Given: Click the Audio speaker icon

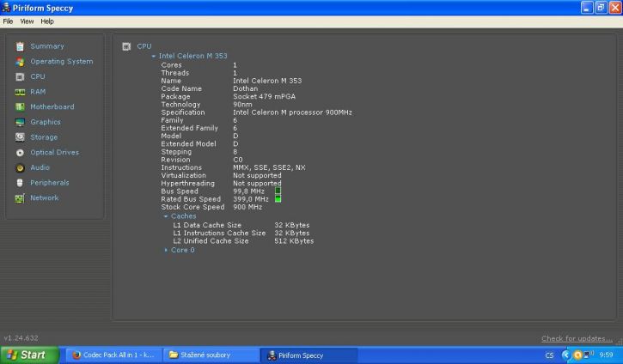Looking at the screenshot, I should (20, 168).
